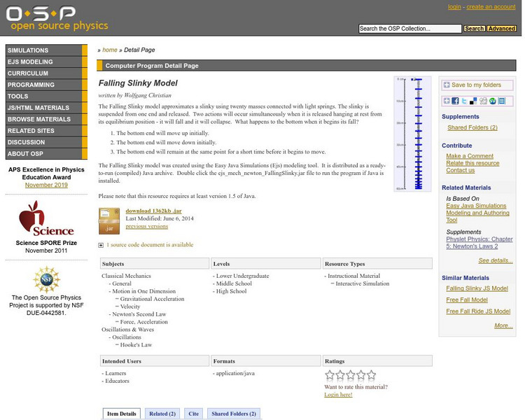Viewport: 525px width, 420px height.
Task: Switch to the Cite tab
Action: (x=193, y=414)
